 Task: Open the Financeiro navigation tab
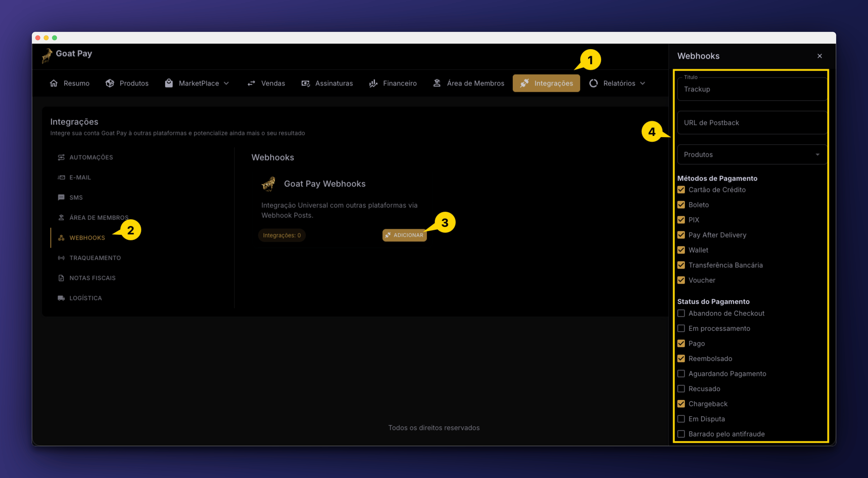(393, 83)
